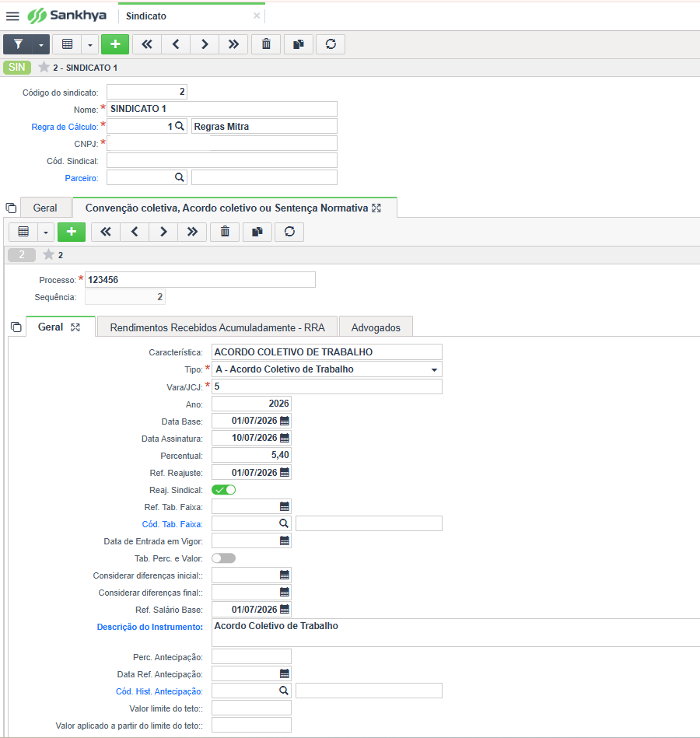Refresh the sindicato record
Viewport: 700px width, 738px height.
(x=331, y=44)
